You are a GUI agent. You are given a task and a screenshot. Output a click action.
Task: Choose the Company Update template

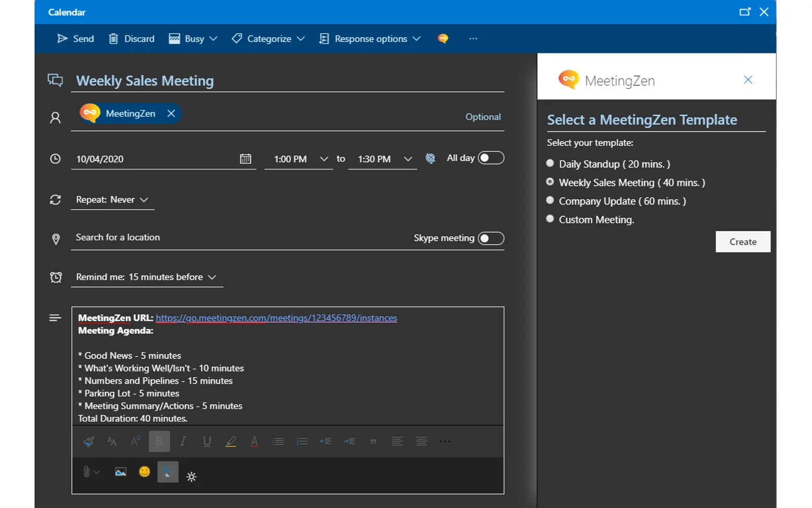(550, 200)
